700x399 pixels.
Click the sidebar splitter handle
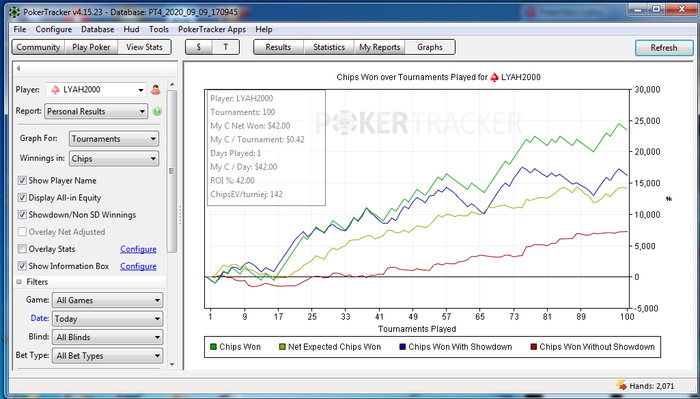180,215
